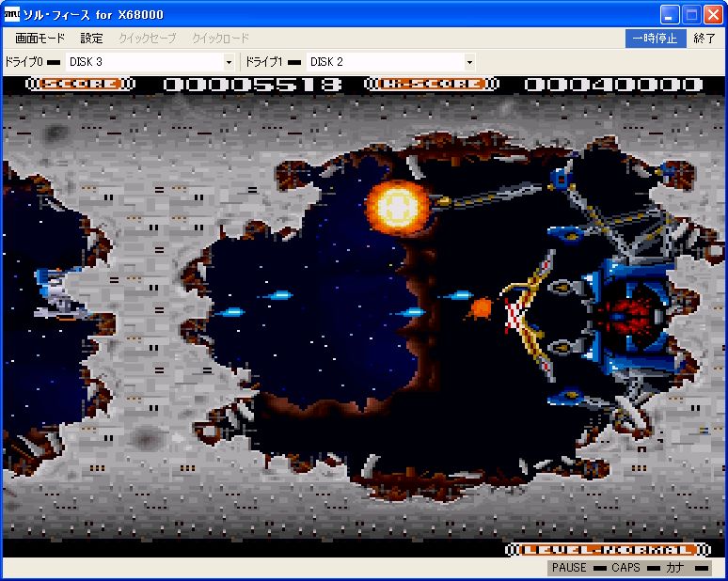Screen dimensions: 728x581
Task: Open the 設定 menu
Action: point(91,38)
